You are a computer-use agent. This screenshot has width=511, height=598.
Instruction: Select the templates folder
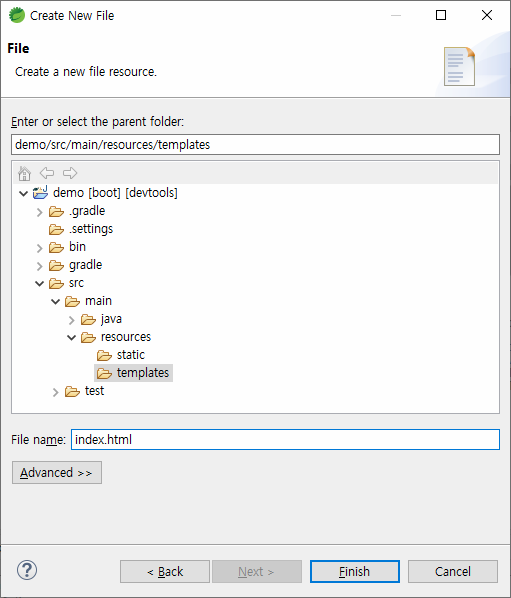tap(133, 373)
